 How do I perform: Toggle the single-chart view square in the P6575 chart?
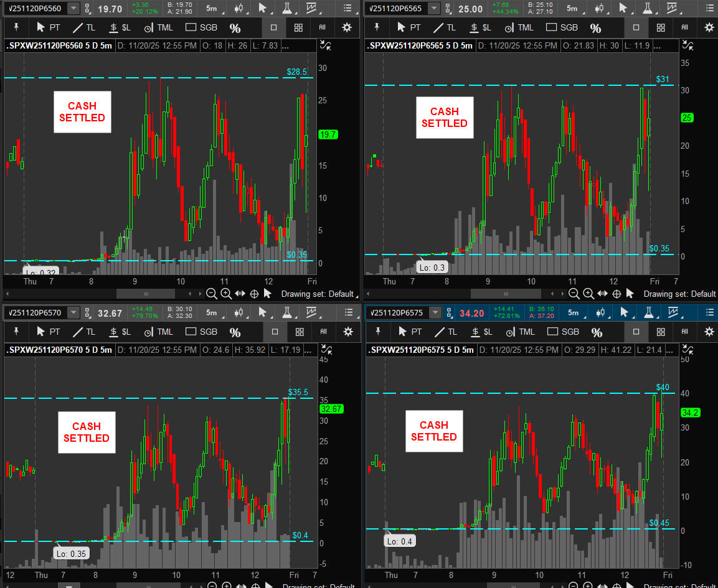tap(636, 332)
